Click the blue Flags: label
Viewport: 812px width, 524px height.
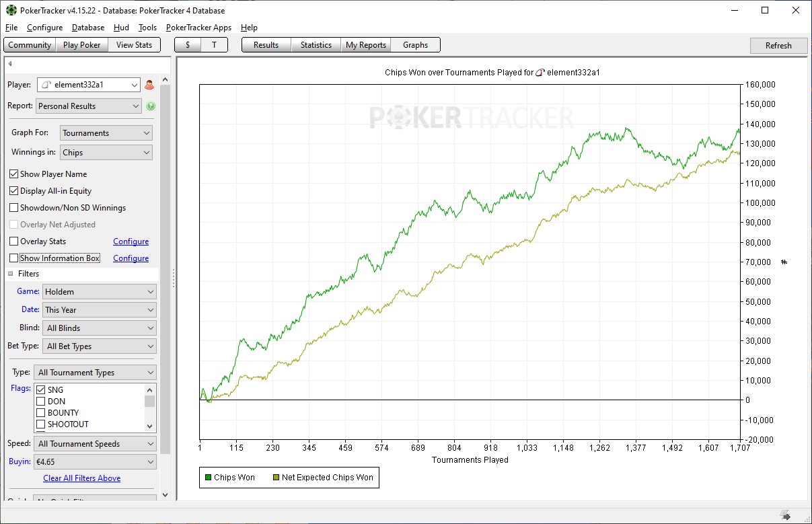coord(21,388)
